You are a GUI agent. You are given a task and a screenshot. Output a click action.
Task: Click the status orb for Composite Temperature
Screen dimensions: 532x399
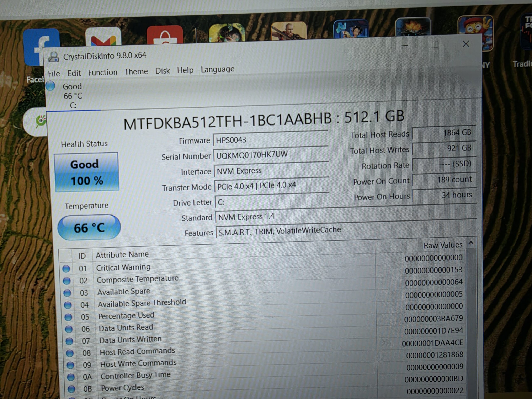click(67, 281)
